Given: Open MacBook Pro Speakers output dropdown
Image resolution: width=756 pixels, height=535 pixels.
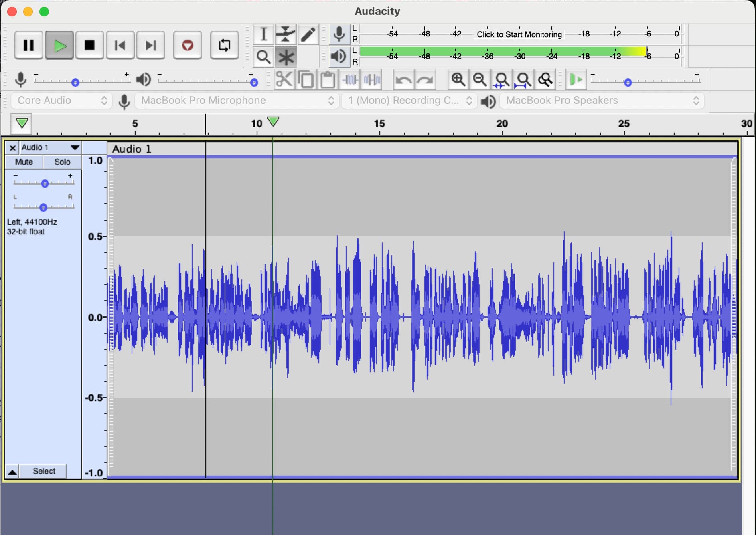Looking at the screenshot, I should pos(602,100).
